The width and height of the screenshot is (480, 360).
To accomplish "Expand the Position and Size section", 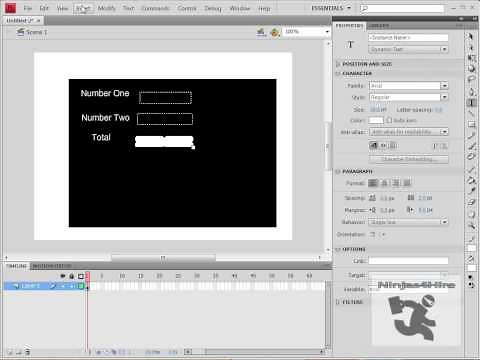I will pyautogui.click(x=338, y=64).
